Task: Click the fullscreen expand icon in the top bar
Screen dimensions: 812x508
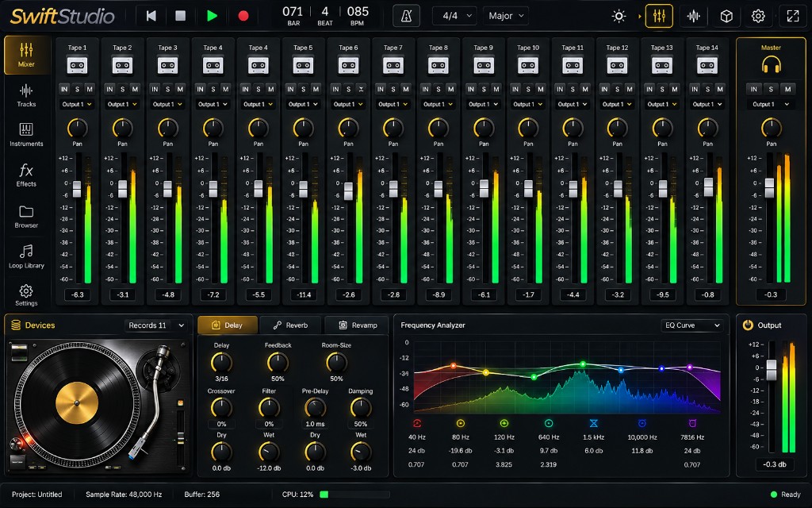Action: pyautogui.click(x=793, y=16)
